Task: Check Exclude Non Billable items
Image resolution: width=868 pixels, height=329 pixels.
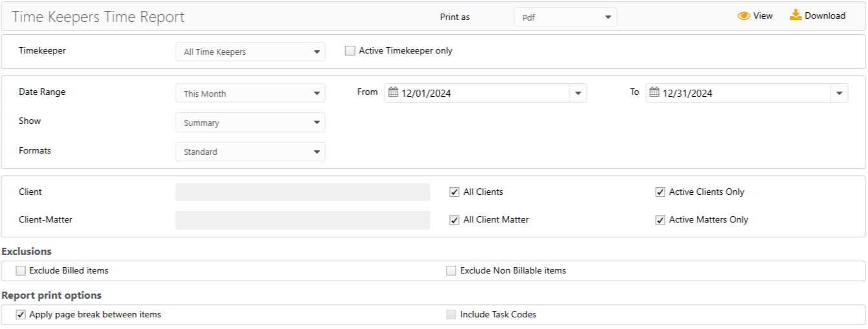Action: coord(451,271)
